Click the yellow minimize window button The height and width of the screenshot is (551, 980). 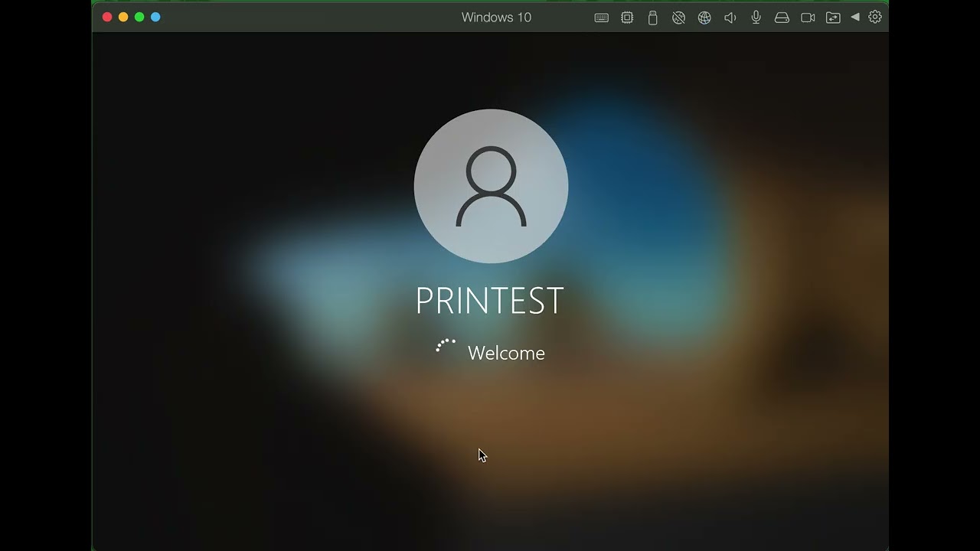[x=123, y=17]
